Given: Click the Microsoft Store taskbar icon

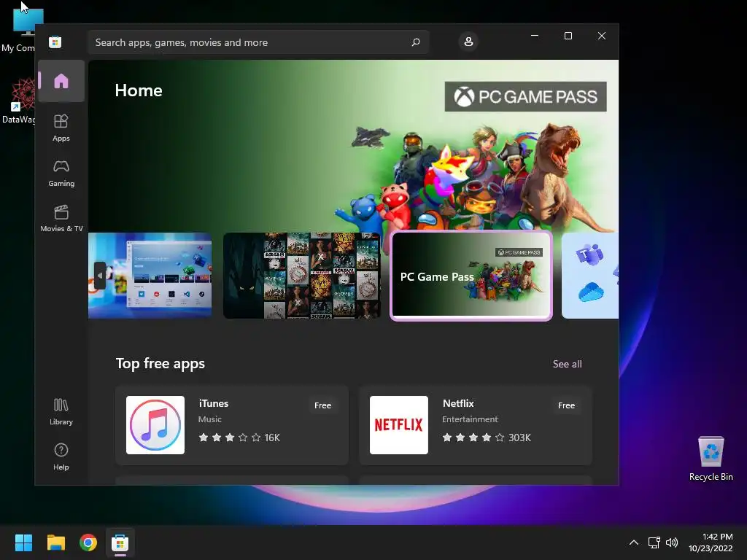Looking at the screenshot, I should coord(120,542).
